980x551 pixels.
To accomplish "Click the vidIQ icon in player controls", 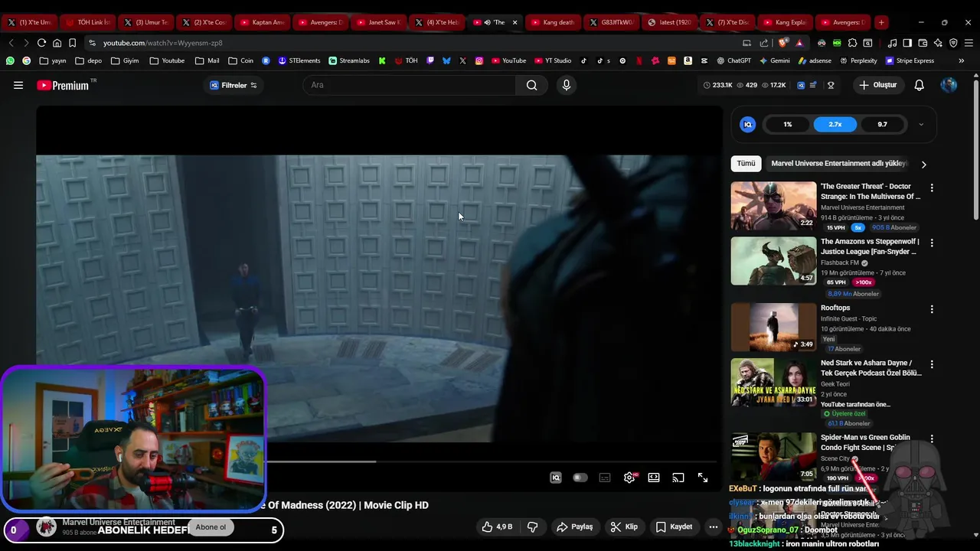I will [x=556, y=478].
